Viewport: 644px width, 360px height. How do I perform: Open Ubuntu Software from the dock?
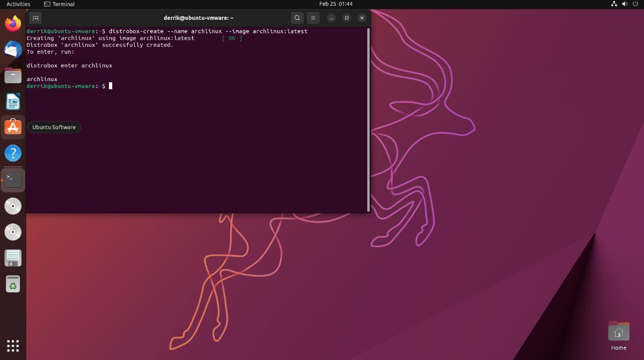(x=13, y=127)
